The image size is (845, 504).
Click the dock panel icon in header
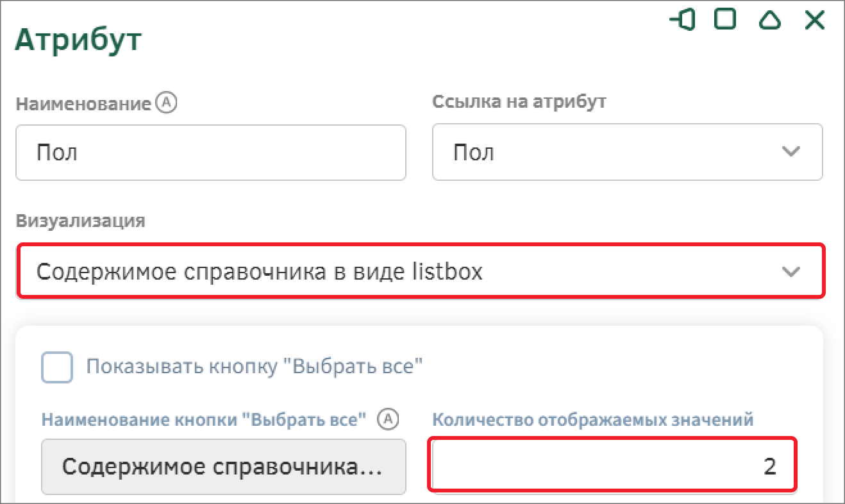coord(683,20)
